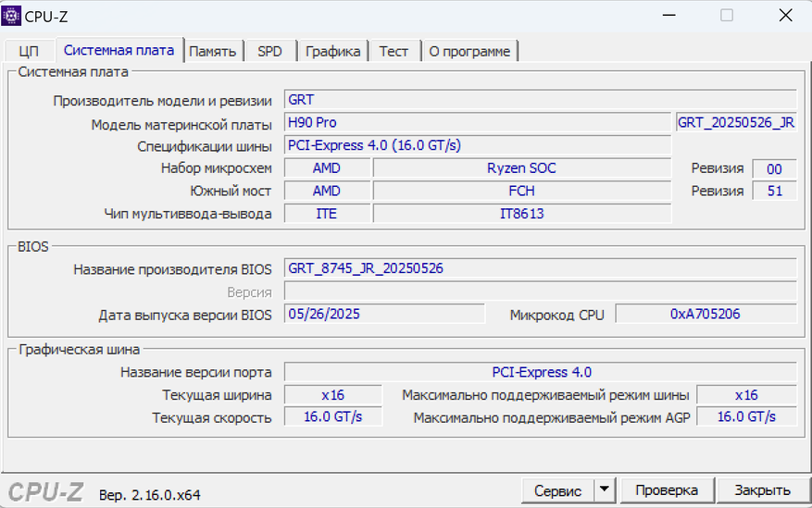Go to the Тест tab
The height and width of the screenshot is (508, 812).
tap(394, 51)
